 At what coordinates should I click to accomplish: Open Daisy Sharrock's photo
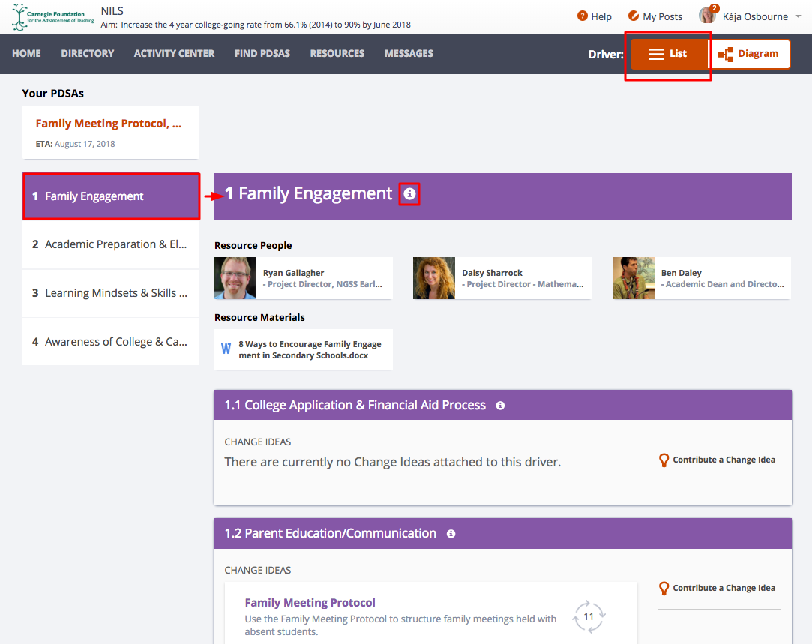pyautogui.click(x=434, y=278)
